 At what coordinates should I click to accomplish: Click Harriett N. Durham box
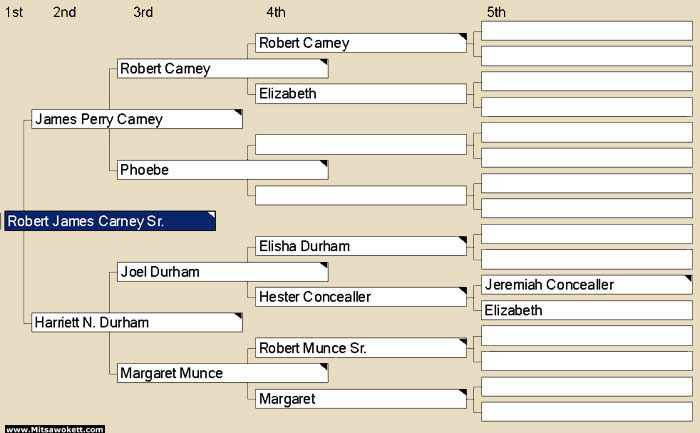tap(137, 322)
